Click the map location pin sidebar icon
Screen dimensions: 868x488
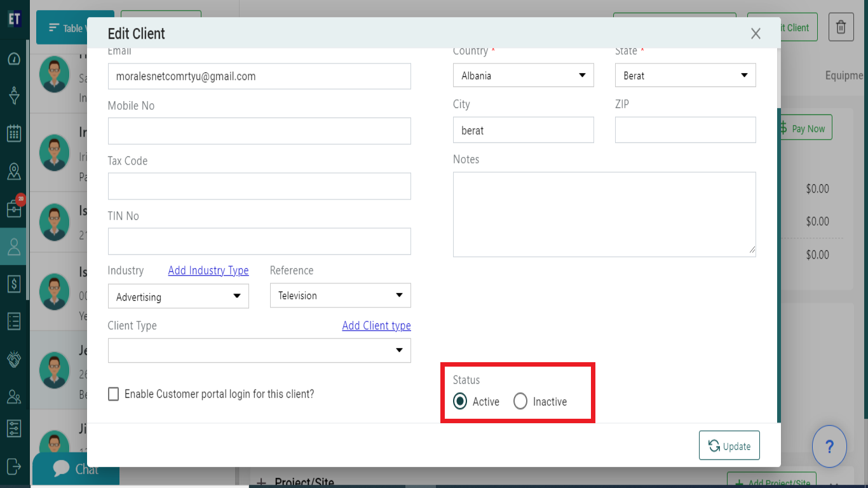[14, 171]
